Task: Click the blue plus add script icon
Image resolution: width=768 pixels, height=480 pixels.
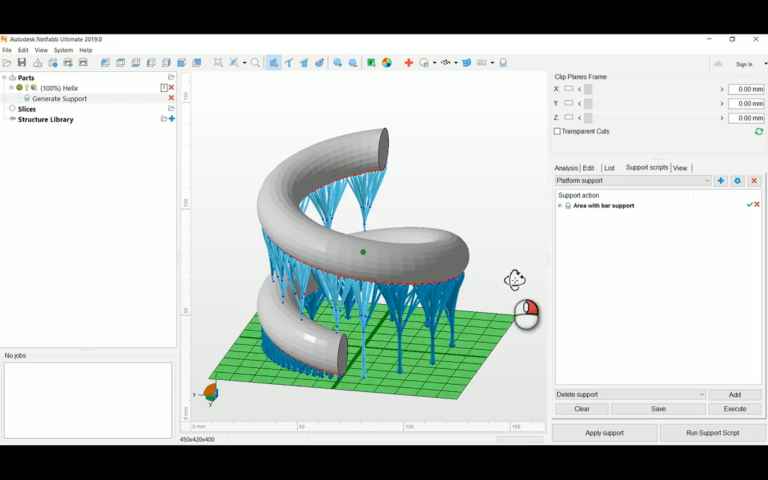Action: pos(721,181)
